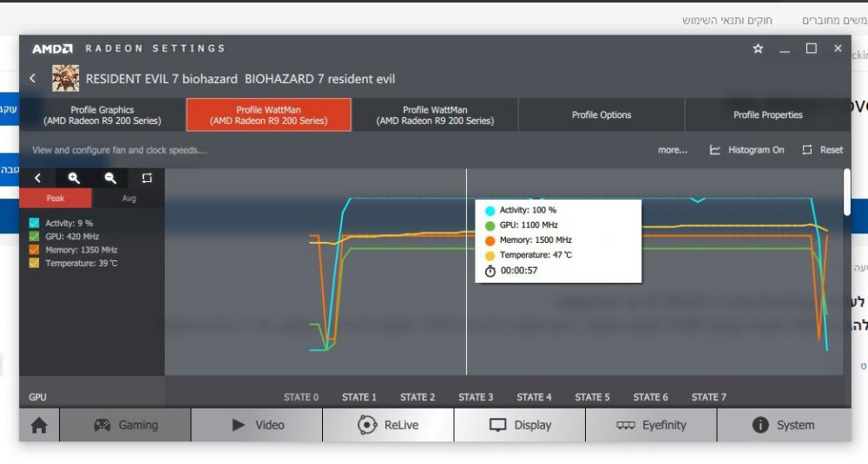Click the vertical scrollbar on right edge
The image size is (868, 464).
coord(847,193)
